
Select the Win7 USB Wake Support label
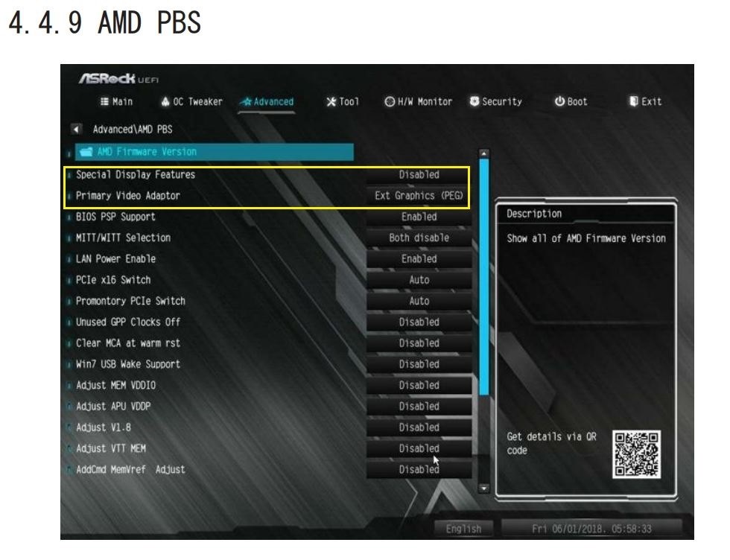tap(128, 364)
